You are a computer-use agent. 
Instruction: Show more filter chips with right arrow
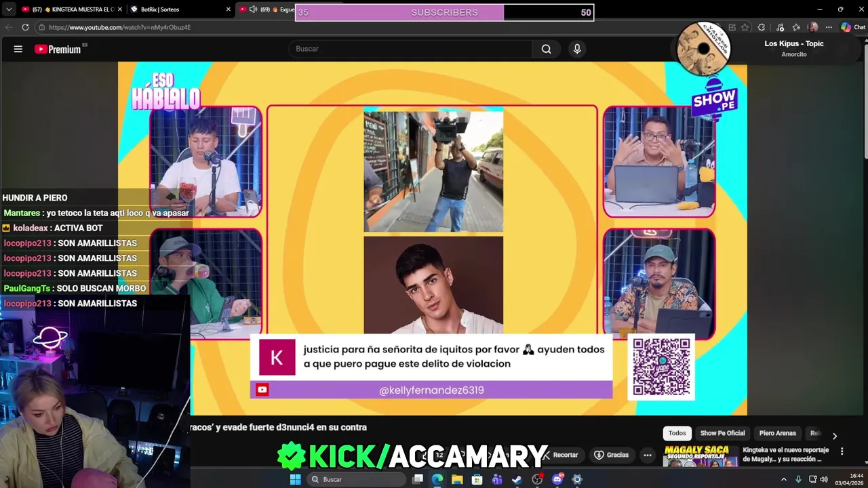click(834, 436)
